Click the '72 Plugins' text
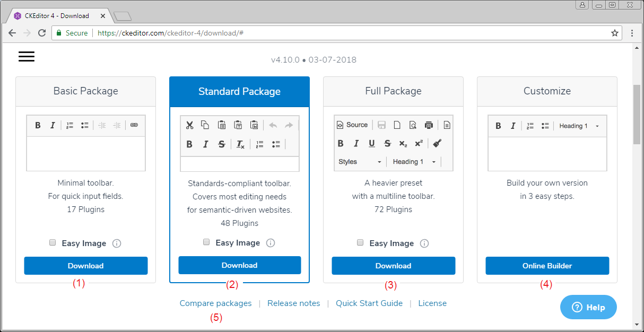The width and height of the screenshot is (644, 332). [393, 209]
